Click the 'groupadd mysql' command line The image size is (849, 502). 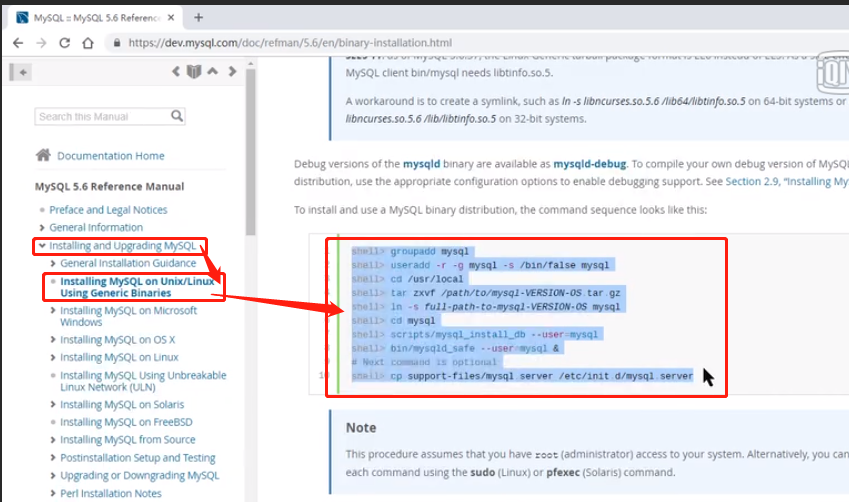410,251
